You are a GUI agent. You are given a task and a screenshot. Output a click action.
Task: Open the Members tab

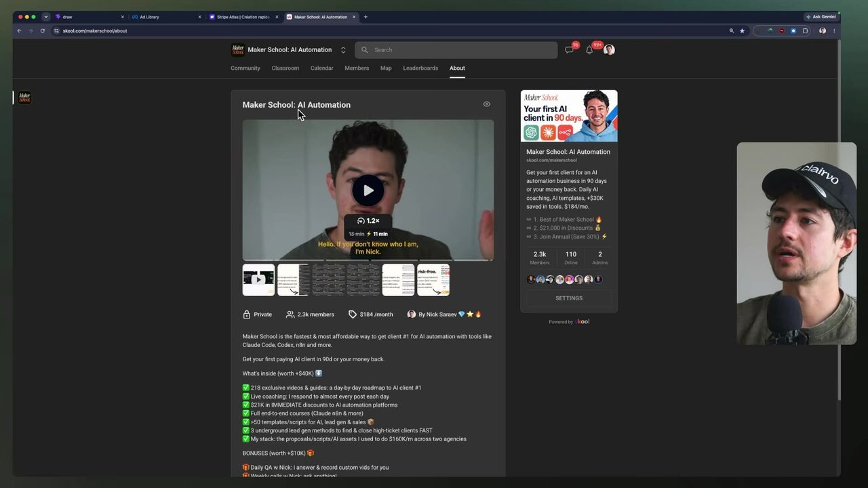[357, 68]
